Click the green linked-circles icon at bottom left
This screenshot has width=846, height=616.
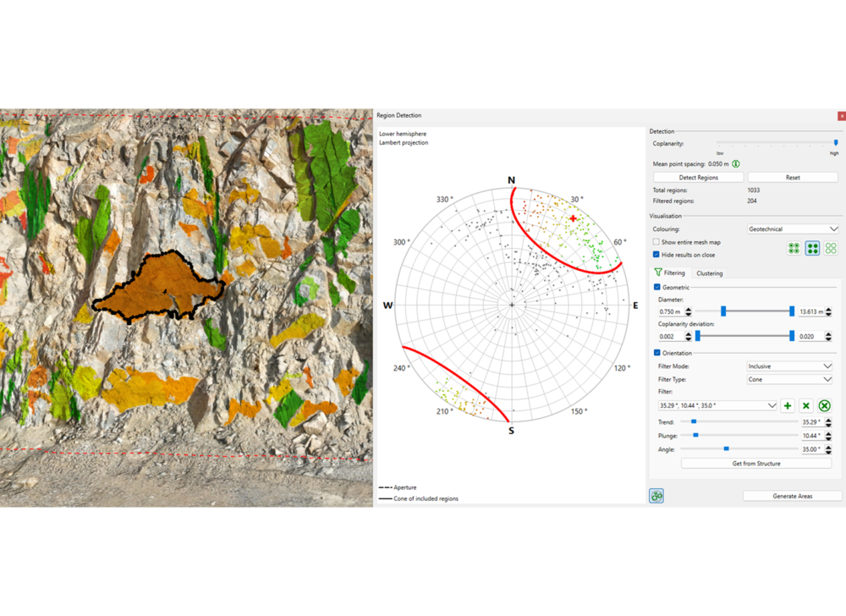[656, 496]
